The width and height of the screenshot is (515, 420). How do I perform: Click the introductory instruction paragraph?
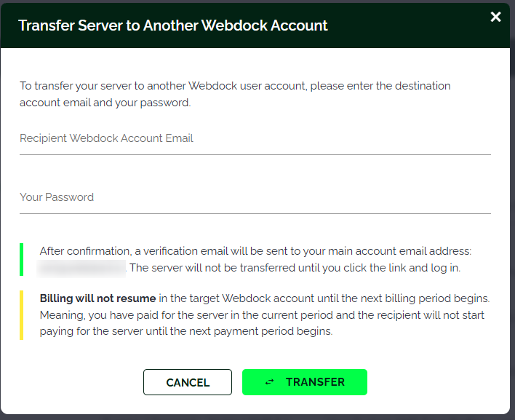click(235, 94)
